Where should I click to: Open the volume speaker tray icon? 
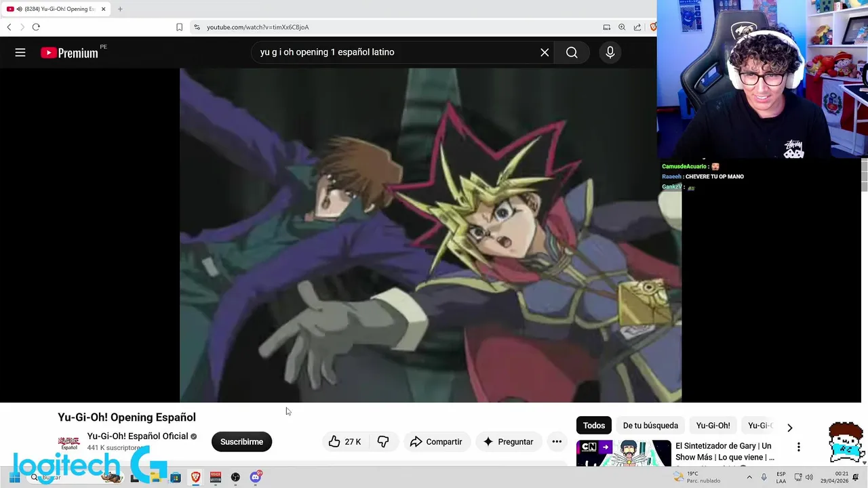coord(809,477)
